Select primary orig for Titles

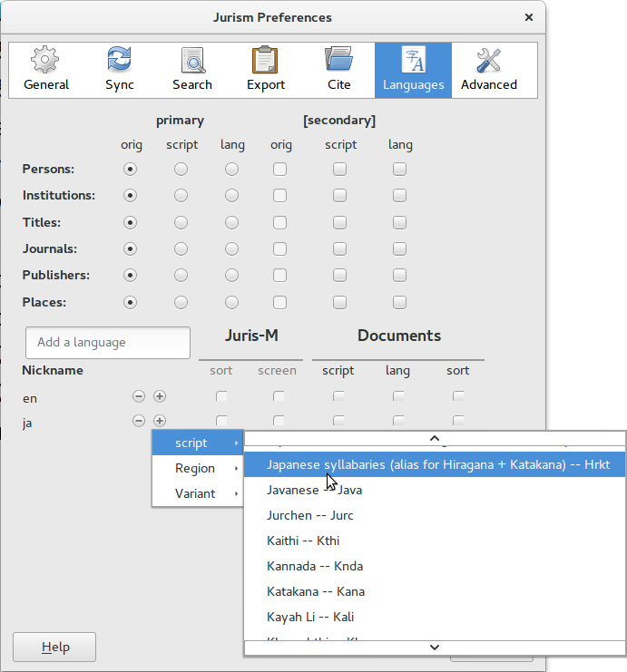click(x=130, y=223)
